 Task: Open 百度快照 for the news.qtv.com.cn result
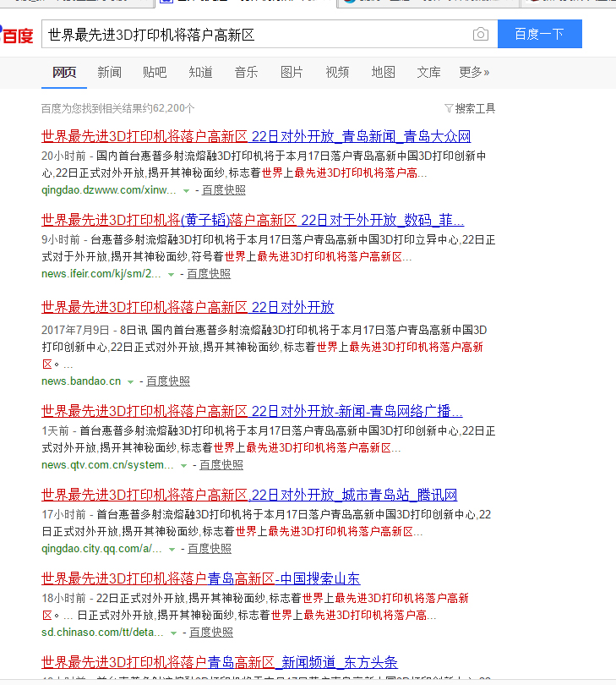(221, 465)
